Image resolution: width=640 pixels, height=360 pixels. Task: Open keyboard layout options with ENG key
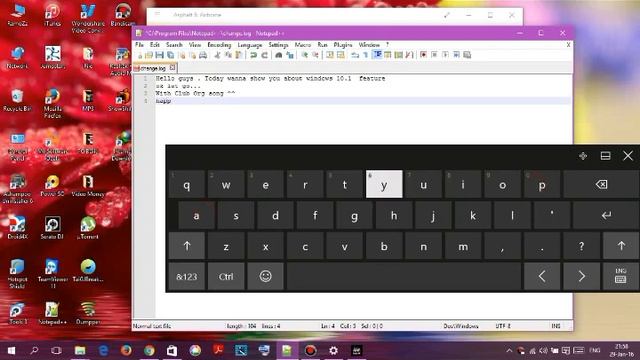click(620, 276)
